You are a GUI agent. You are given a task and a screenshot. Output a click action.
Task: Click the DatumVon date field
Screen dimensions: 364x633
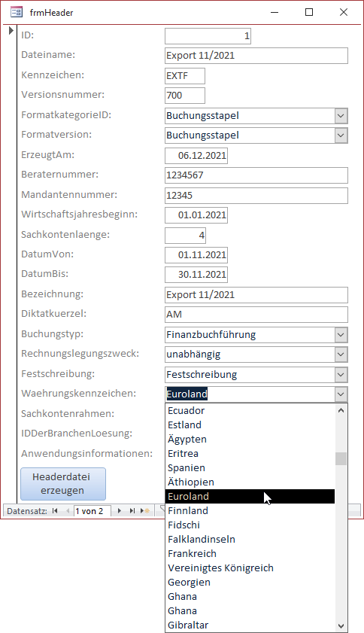[196, 255]
